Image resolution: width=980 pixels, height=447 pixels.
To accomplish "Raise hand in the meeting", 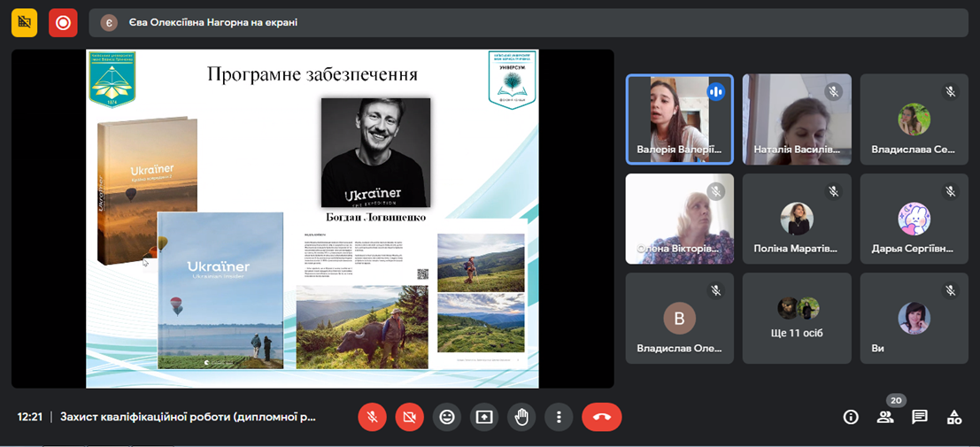I will pos(521,417).
